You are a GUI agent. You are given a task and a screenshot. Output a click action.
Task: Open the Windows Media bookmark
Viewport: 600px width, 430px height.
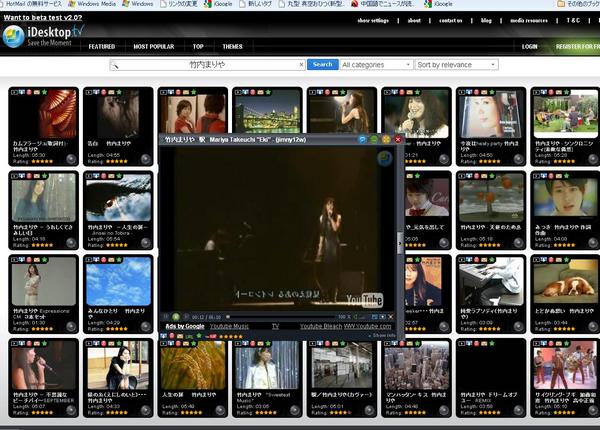coord(92,4)
